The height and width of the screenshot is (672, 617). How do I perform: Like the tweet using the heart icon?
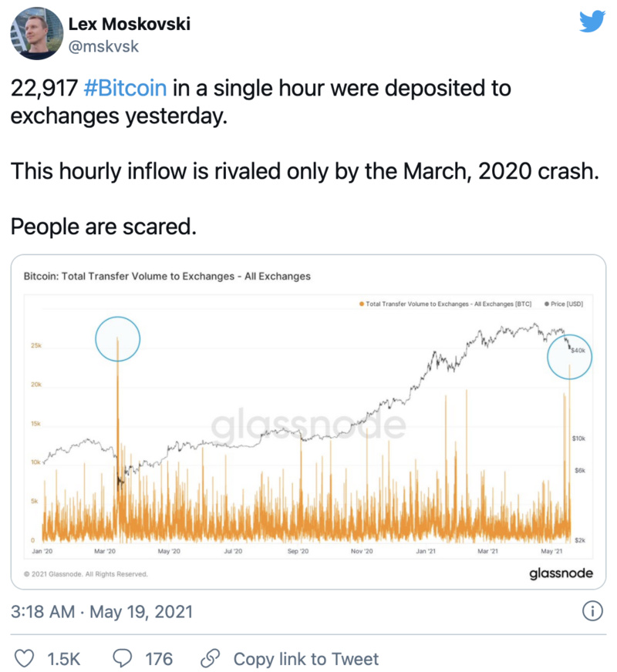pyautogui.click(x=25, y=659)
